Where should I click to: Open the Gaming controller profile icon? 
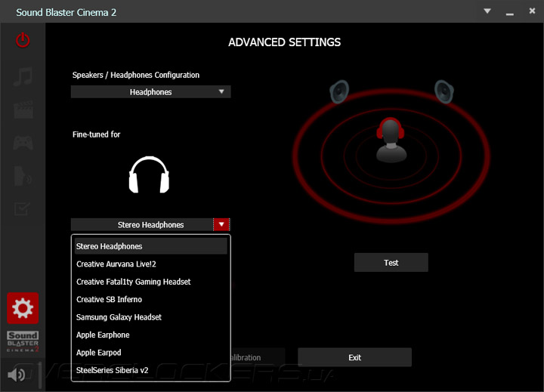[x=23, y=143]
